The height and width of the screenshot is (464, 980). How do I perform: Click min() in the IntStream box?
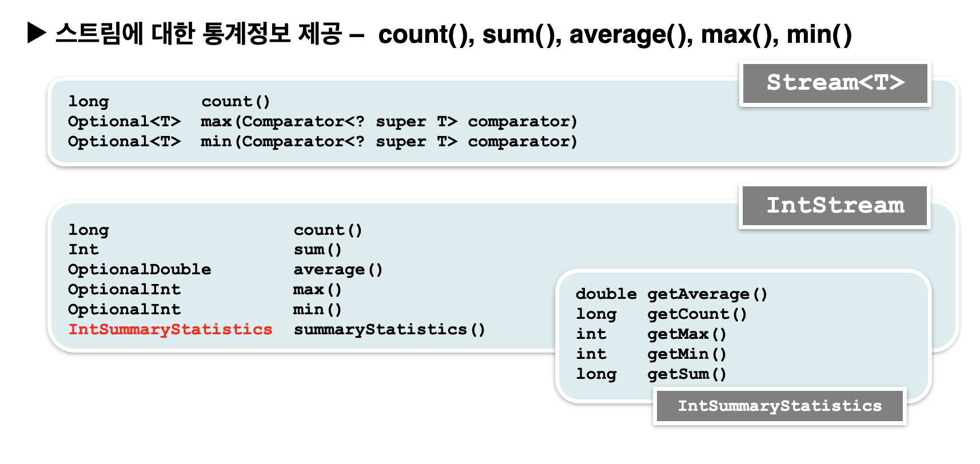[317, 310]
